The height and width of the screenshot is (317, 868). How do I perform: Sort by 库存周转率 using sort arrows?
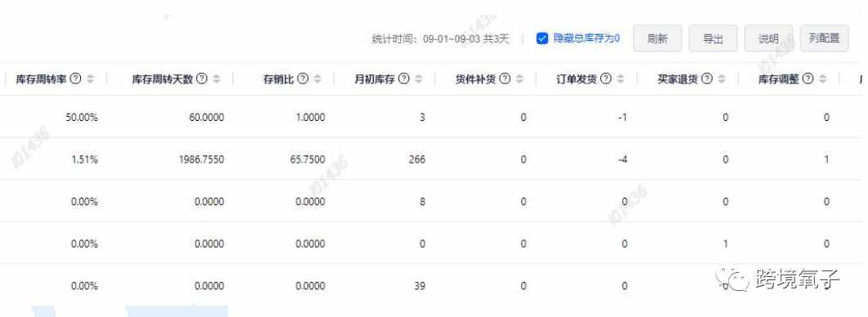pos(90,79)
